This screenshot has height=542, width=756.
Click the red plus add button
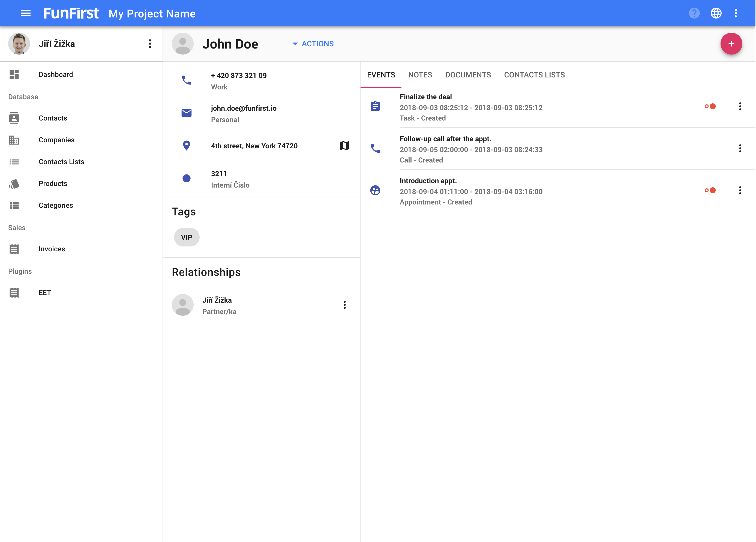tap(731, 44)
